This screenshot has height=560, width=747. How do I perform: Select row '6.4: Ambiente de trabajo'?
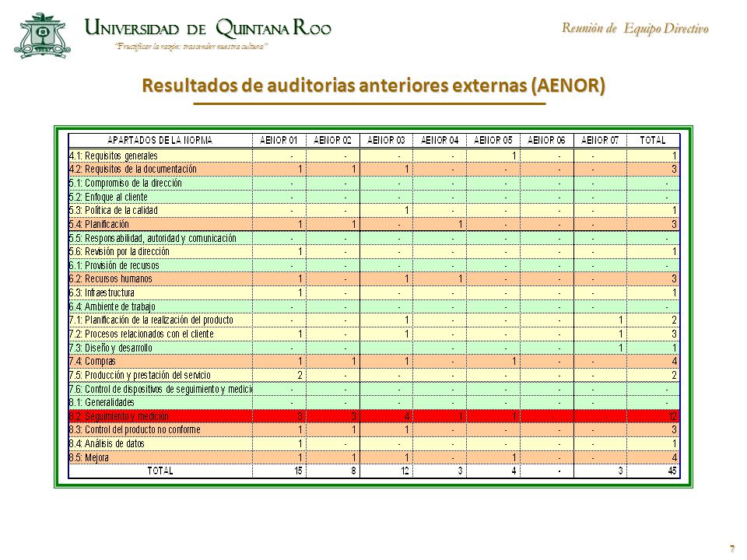click(374, 306)
